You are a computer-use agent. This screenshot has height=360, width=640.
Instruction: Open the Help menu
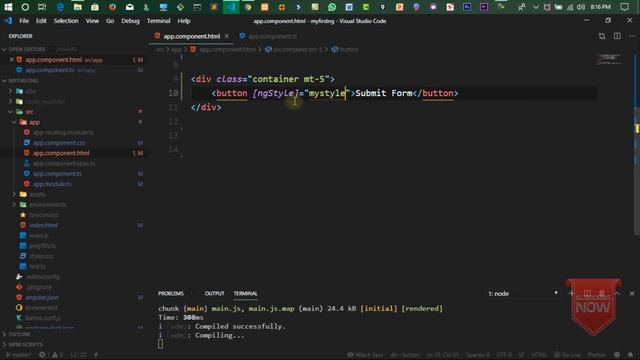(184, 21)
